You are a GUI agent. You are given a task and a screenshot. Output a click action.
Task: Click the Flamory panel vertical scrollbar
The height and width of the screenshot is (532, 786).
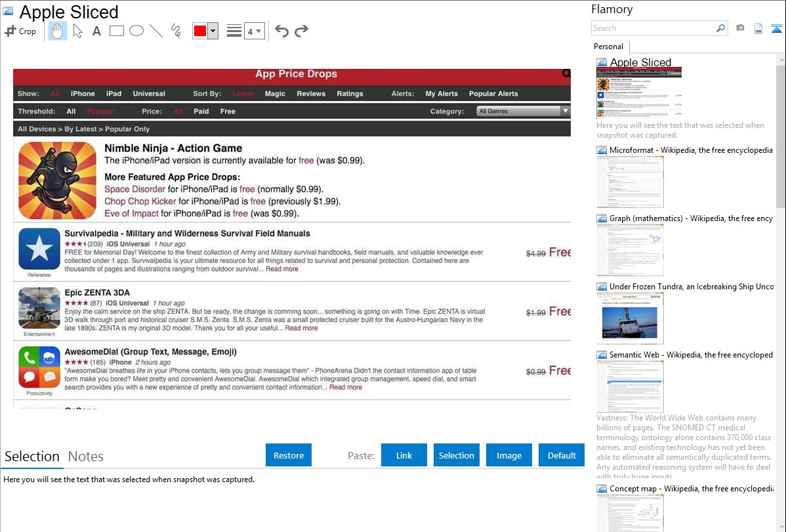coord(781,135)
